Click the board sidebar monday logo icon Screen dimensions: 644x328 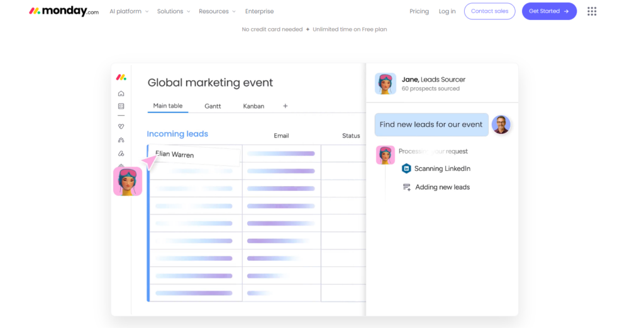click(121, 77)
